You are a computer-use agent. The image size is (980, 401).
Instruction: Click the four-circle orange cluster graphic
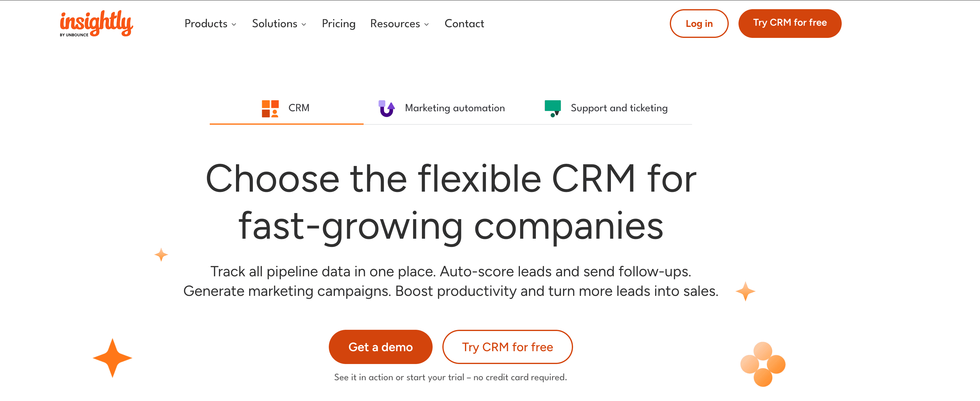(x=763, y=364)
